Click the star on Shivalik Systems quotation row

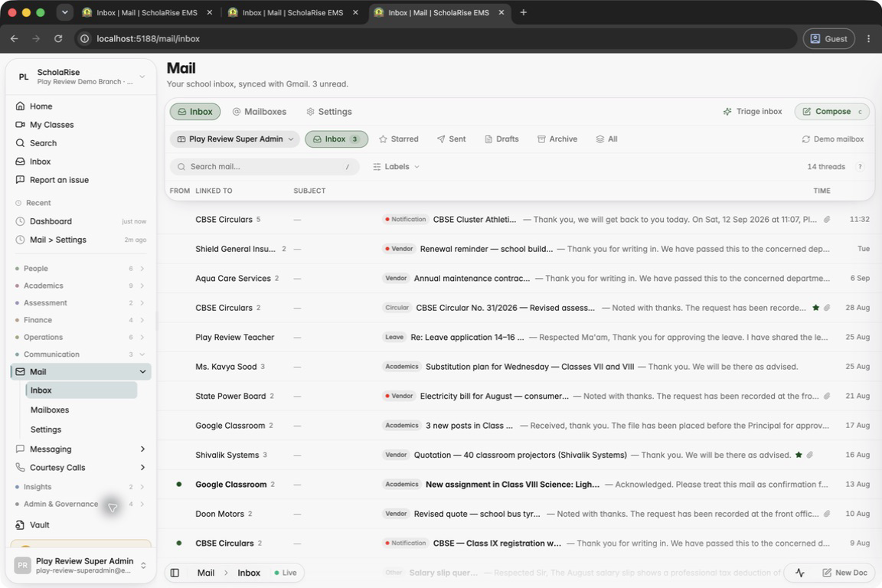click(799, 456)
